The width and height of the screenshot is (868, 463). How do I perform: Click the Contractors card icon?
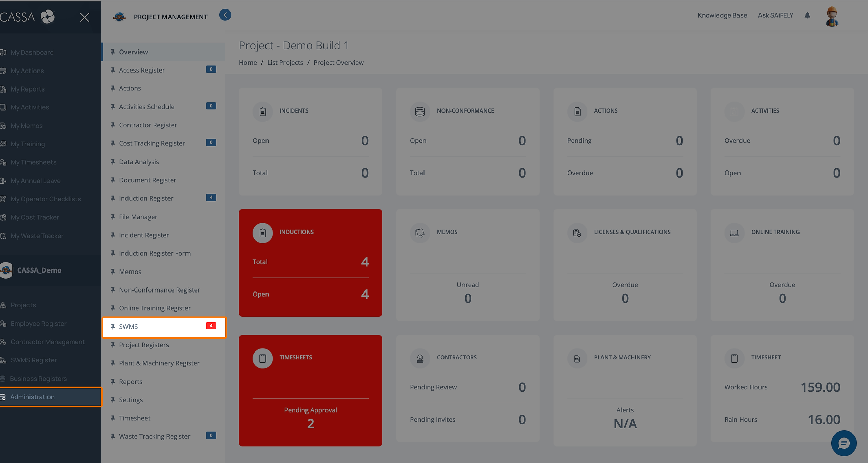click(x=420, y=358)
